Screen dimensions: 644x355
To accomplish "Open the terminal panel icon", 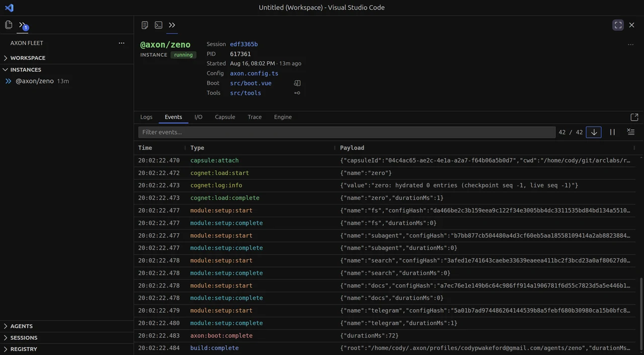I will (158, 25).
